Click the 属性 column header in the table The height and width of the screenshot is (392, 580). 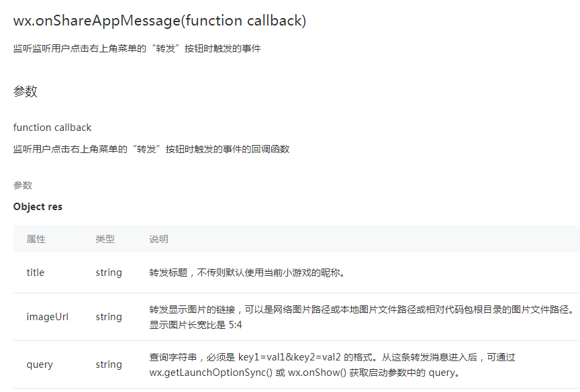coord(36,239)
